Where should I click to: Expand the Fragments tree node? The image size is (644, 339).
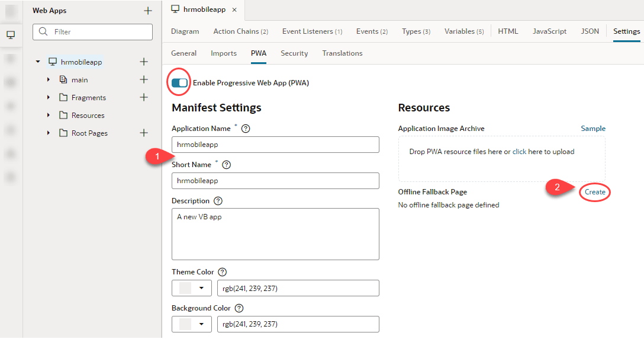[x=49, y=97]
